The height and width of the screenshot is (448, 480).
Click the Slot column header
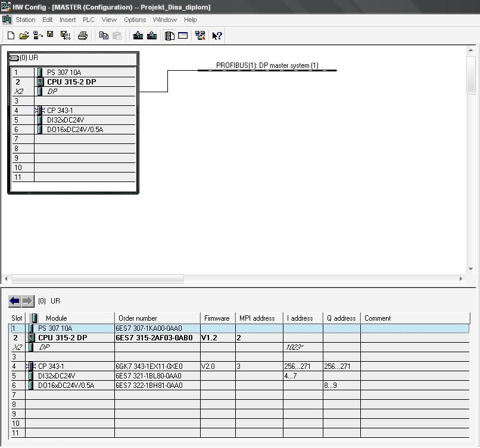tap(17, 318)
